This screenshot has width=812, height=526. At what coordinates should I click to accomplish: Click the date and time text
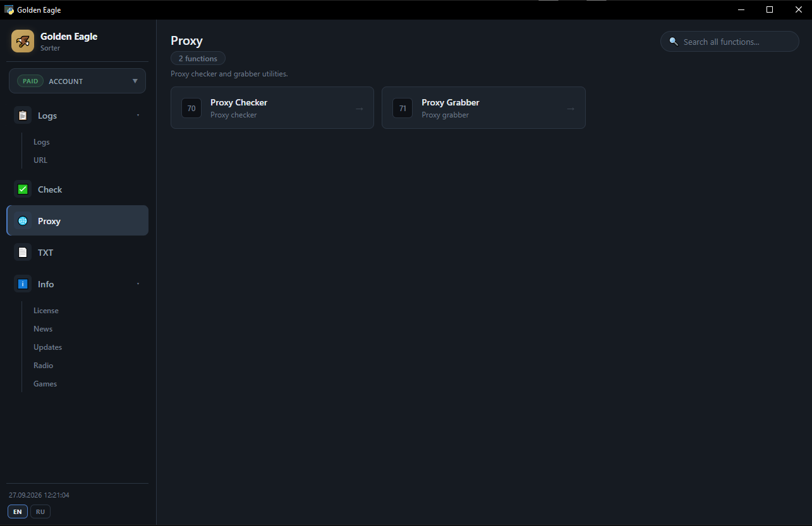coord(39,495)
